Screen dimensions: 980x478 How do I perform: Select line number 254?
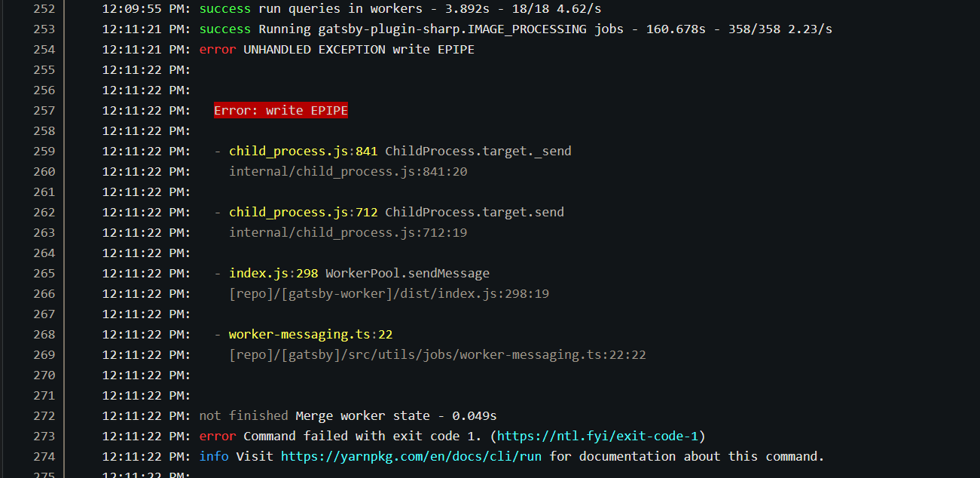44,50
